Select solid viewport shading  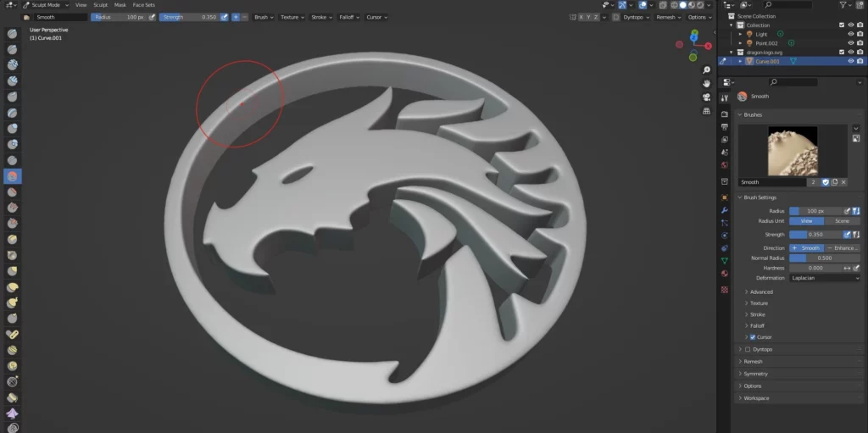pyautogui.click(x=682, y=5)
